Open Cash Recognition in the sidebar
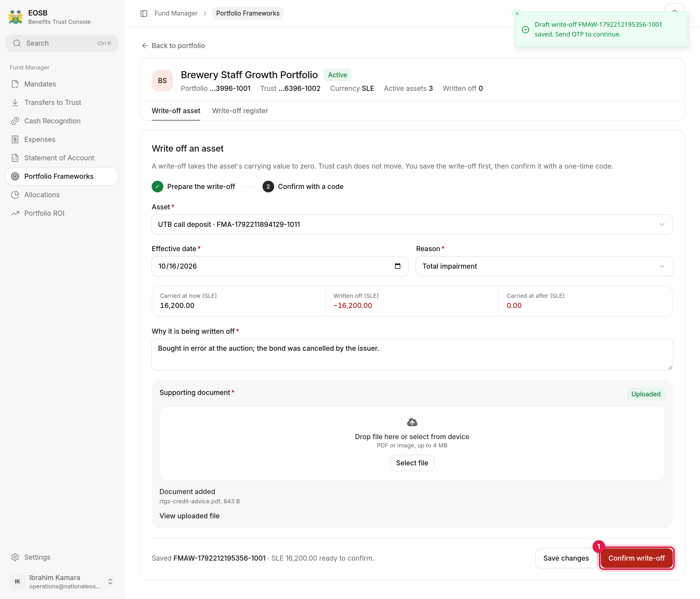Viewport: 700px width, 599px height. [62, 121]
